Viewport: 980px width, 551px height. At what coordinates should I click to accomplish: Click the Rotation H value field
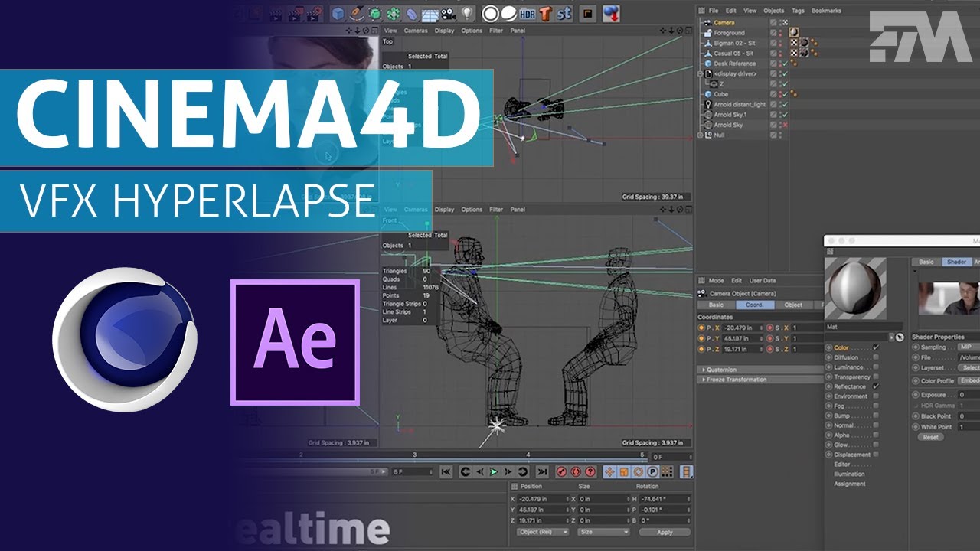point(665,498)
